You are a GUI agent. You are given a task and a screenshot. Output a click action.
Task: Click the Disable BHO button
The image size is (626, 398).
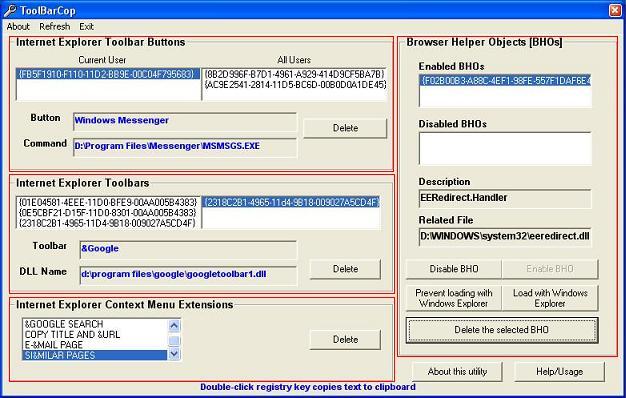pyautogui.click(x=454, y=269)
